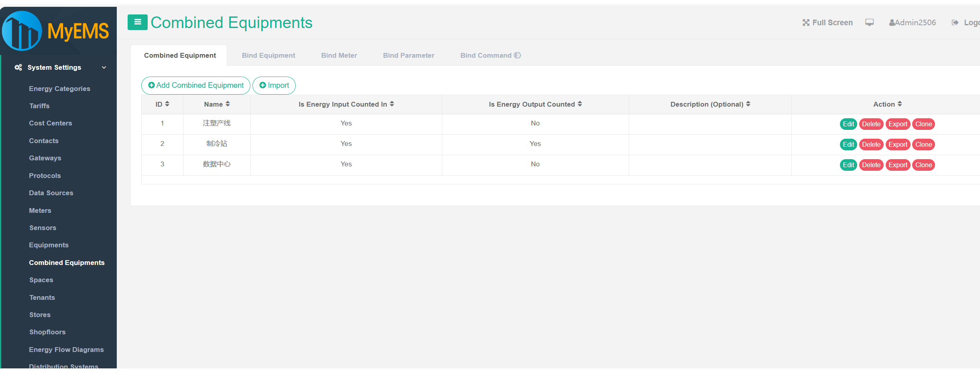980x372 pixels.
Task: Sort by Description (Optional) column
Action: pos(748,104)
